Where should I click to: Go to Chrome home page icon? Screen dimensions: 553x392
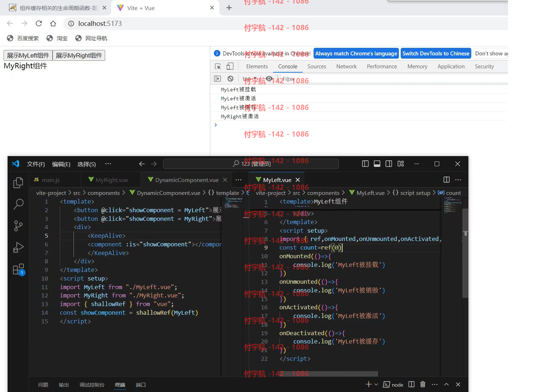[x=53, y=23]
